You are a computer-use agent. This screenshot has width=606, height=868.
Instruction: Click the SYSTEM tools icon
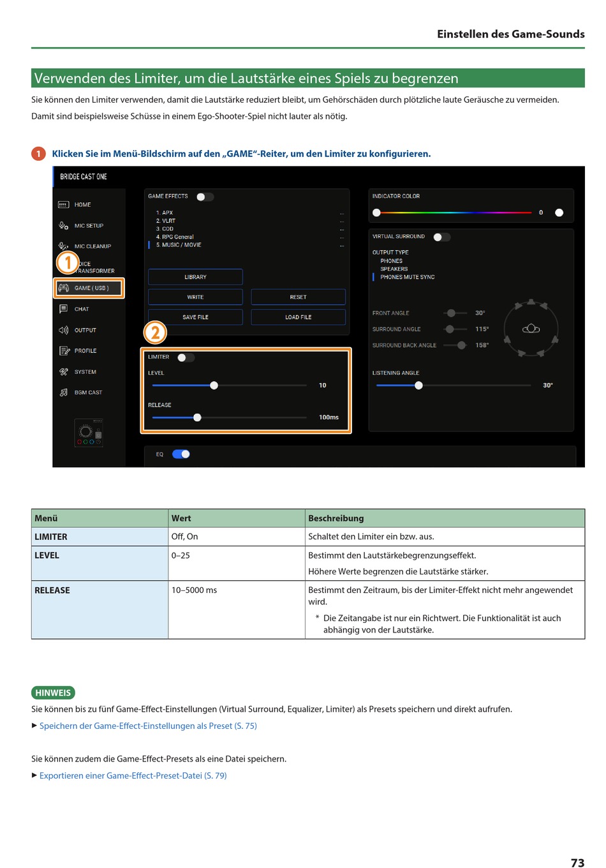pos(63,371)
